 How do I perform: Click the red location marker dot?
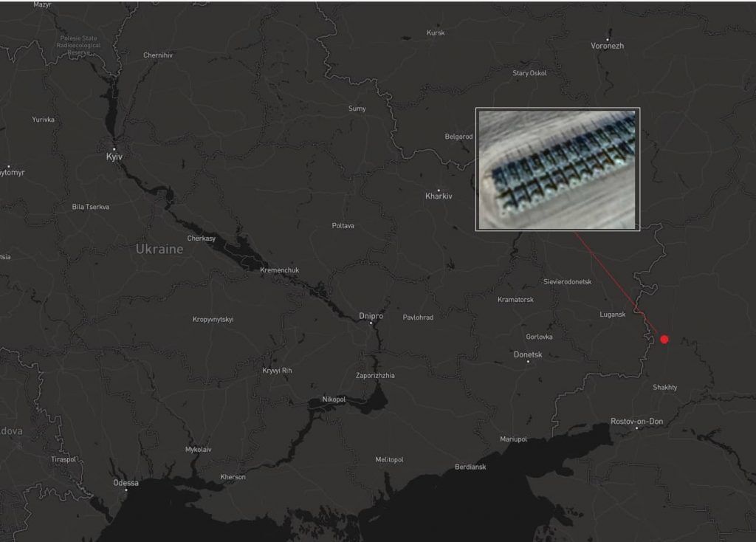point(664,340)
